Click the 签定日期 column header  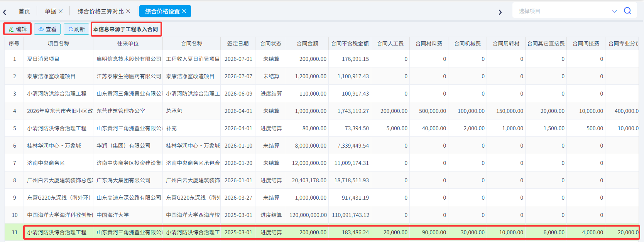[x=238, y=44]
